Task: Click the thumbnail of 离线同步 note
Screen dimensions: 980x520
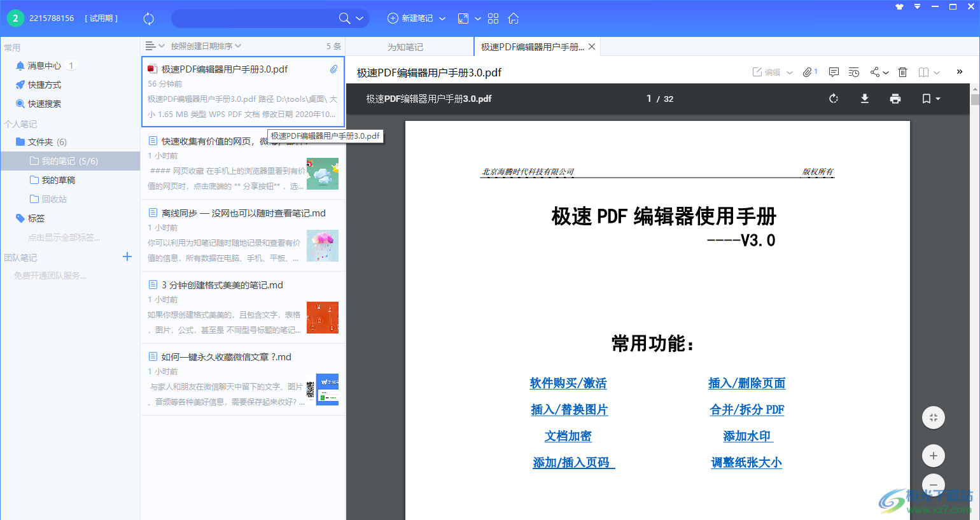Action: click(x=323, y=246)
